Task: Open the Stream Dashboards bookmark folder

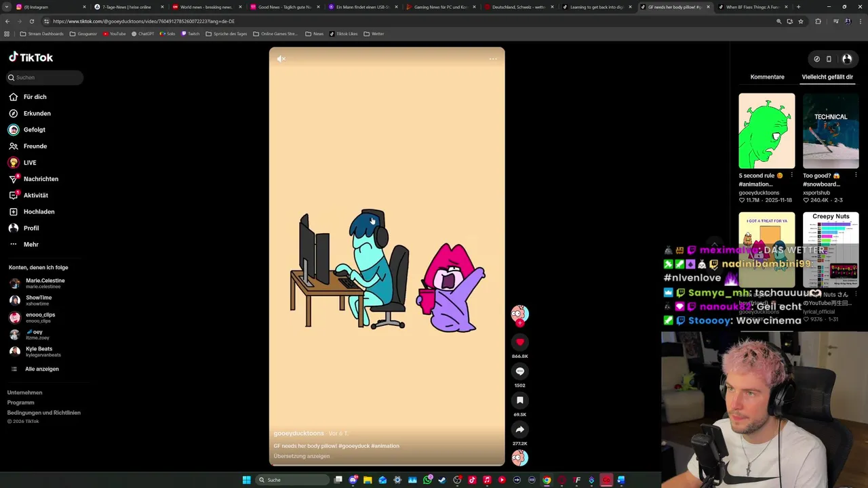Action: click(41, 33)
